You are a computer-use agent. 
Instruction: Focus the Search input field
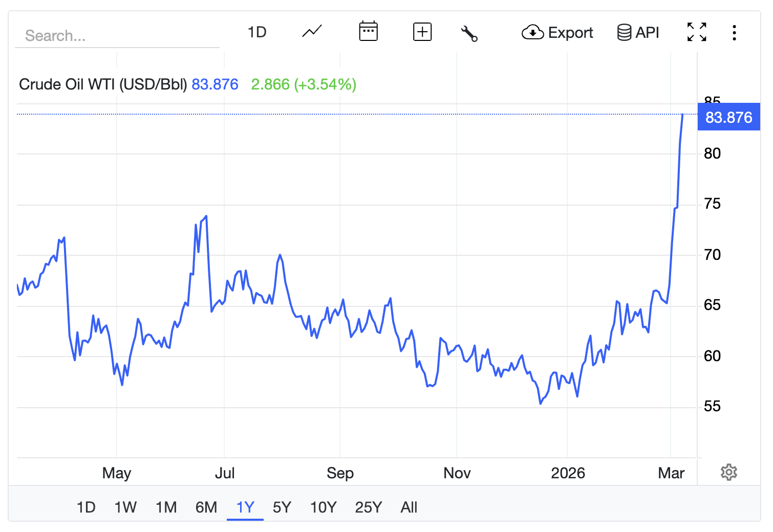pos(117,36)
